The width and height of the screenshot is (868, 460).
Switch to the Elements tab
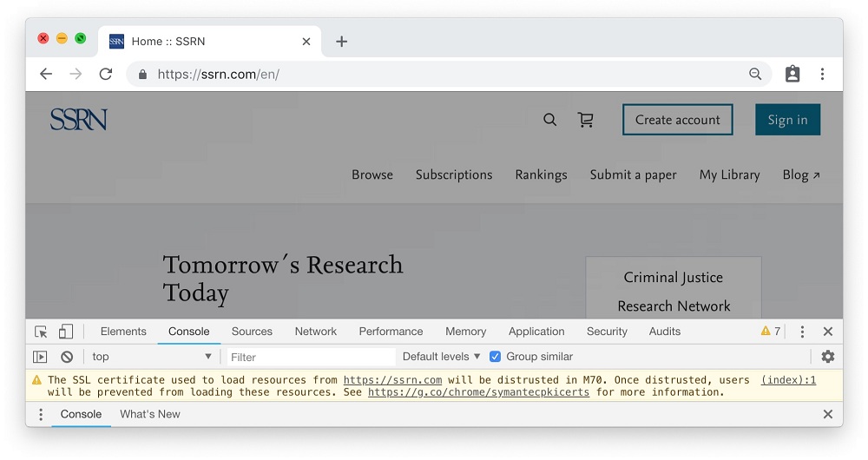click(x=123, y=332)
